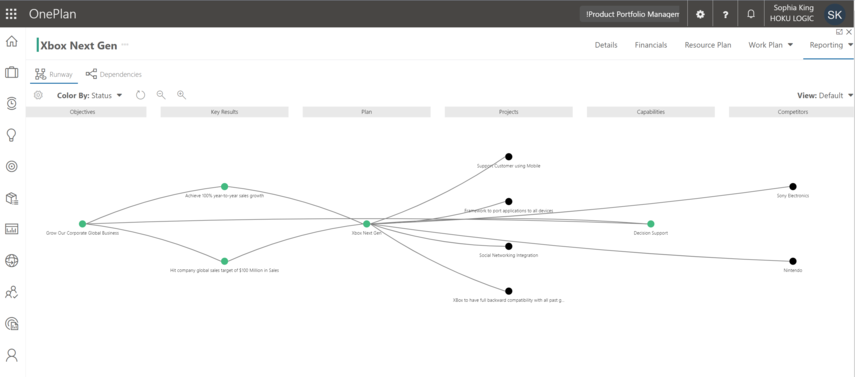Expand the Reporting tab dropdown arrow

click(851, 45)
